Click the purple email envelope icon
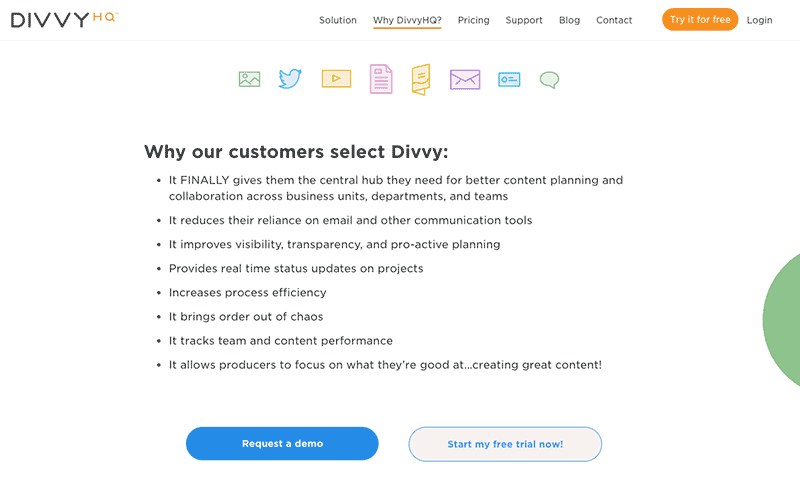The image size is (800, 477). coord(465,80)
